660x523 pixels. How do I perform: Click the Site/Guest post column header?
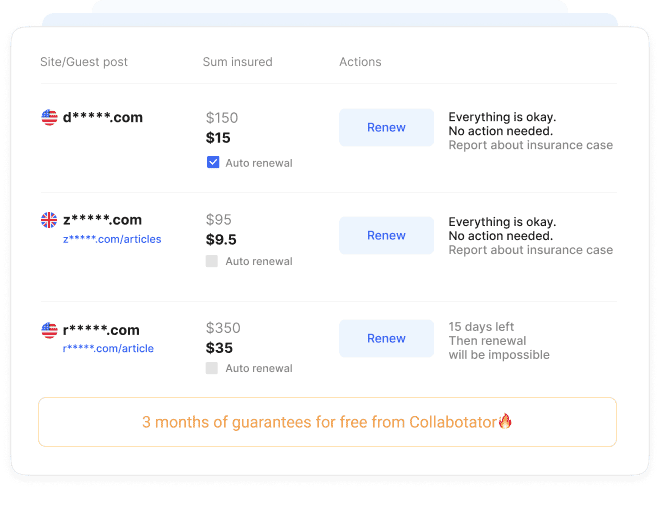pyautogui.click(x=84, y=62)
